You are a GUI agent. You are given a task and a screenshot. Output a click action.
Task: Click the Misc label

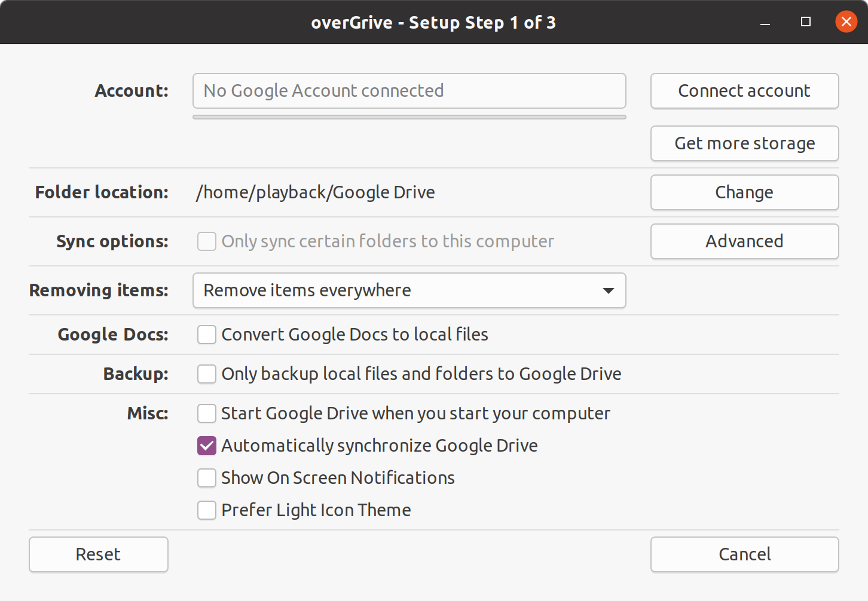point(148,413)
